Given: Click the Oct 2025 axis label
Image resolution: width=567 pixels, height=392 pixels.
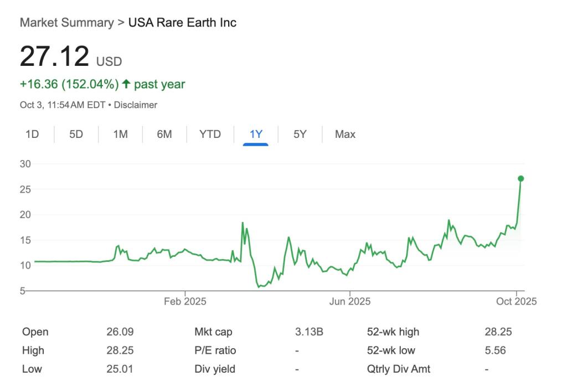Looking at the screenshot, I should pos(516,302).
